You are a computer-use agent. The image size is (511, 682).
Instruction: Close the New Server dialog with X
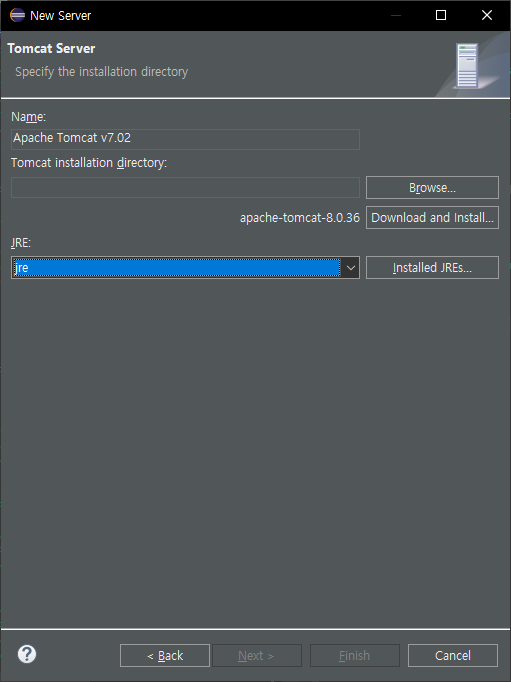click(487, 16)
